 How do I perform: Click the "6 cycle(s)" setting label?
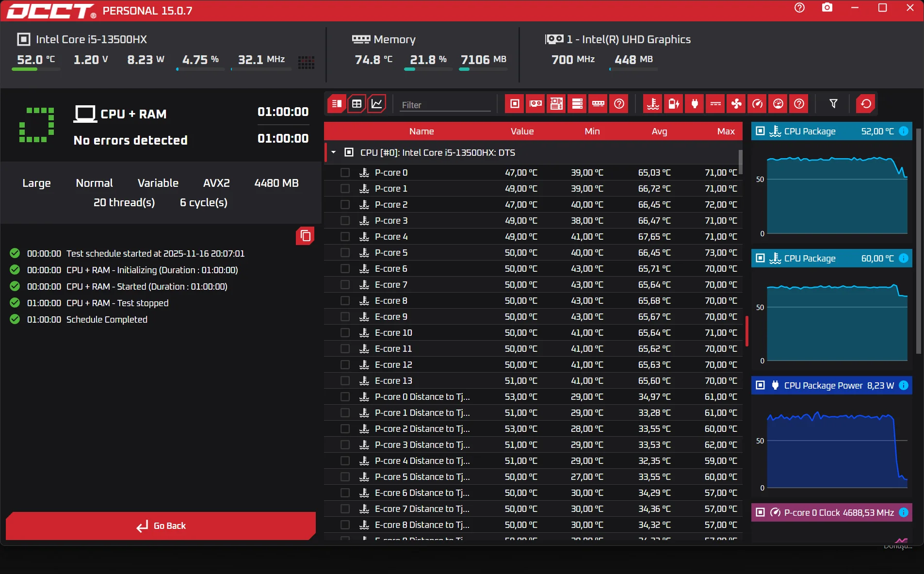tap(204, 203)
